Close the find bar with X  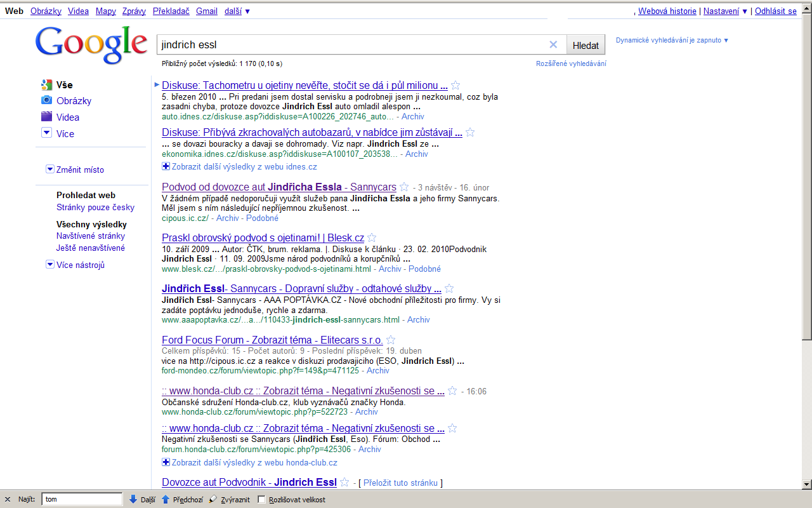pyautogui.click(x=8, y=499)
